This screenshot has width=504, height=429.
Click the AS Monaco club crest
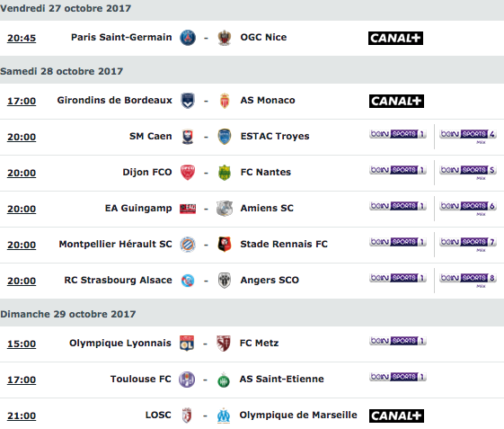click(x=225, y=101)
